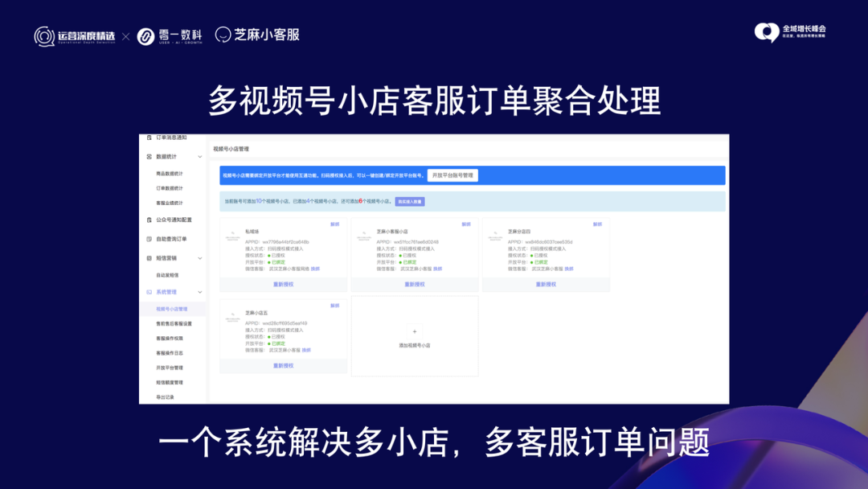Click the 芝麻小客服小店 shop name

[x=392, y=232]
